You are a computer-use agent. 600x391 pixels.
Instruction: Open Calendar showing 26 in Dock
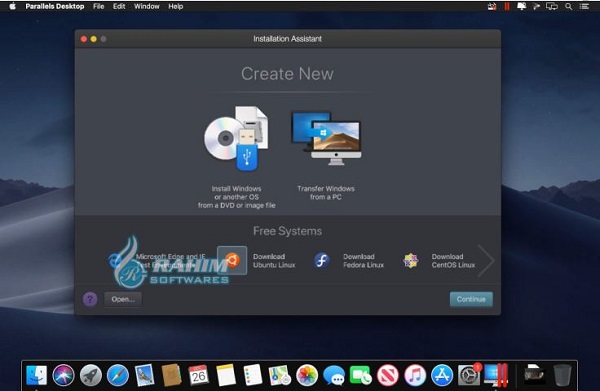[x=199, y=375]
